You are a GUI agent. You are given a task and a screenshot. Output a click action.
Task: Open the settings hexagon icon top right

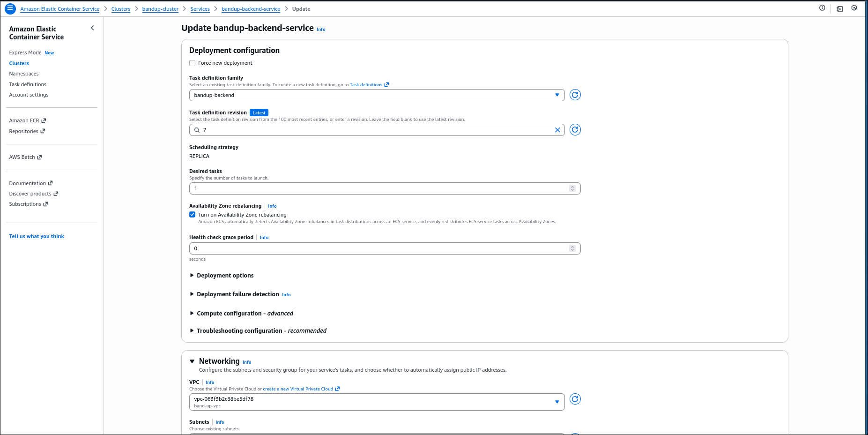click(x=854, y=8)
